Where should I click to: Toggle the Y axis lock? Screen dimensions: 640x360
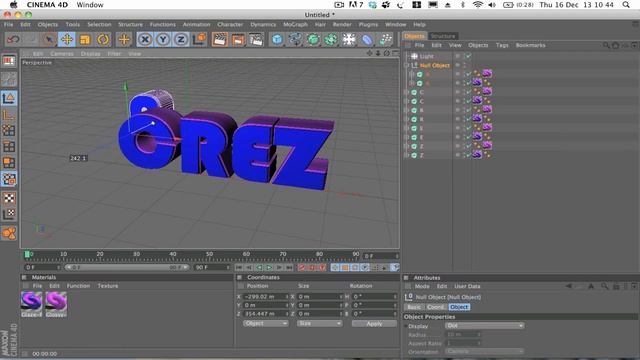coord(163,40)
